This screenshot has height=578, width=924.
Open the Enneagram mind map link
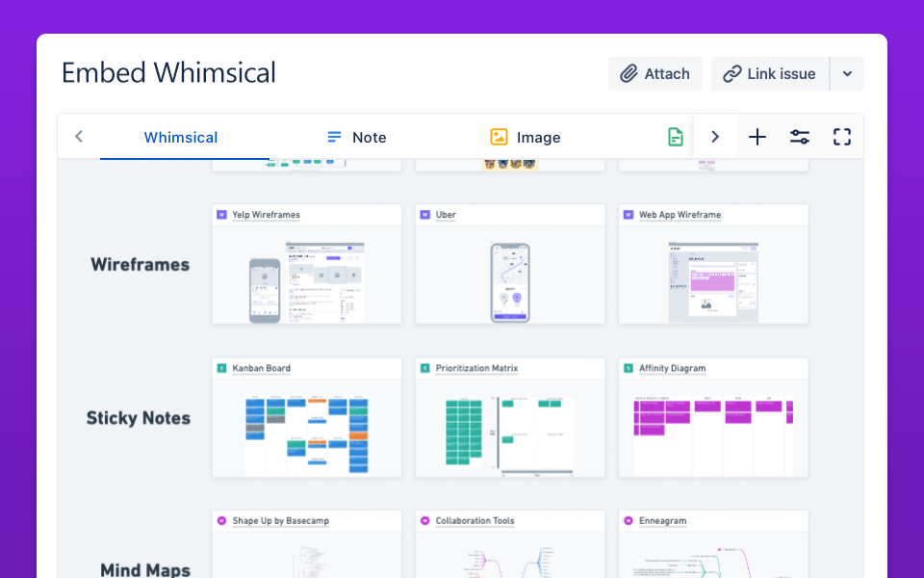pyautogui.click(x=663, y=521)
